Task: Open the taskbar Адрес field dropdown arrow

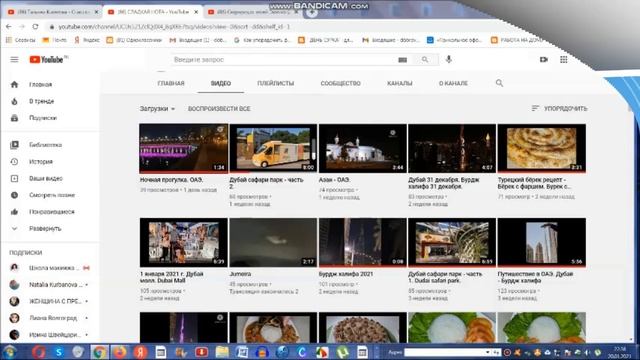Action: click(487, 352)
